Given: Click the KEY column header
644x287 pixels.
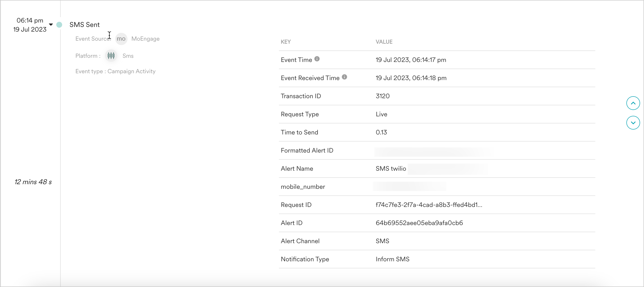Looking at the screenshot, I should click(286, 42).
